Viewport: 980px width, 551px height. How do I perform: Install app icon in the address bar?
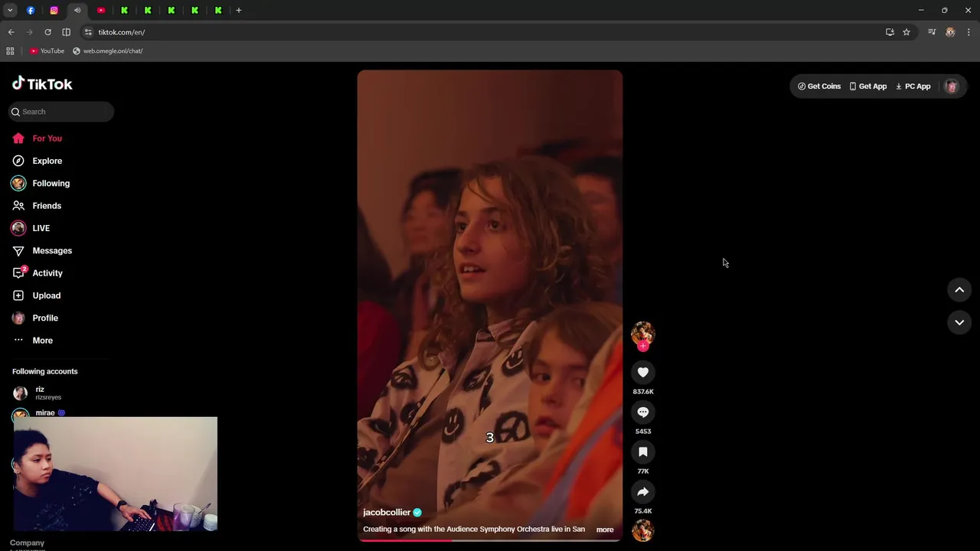(890, 32)
